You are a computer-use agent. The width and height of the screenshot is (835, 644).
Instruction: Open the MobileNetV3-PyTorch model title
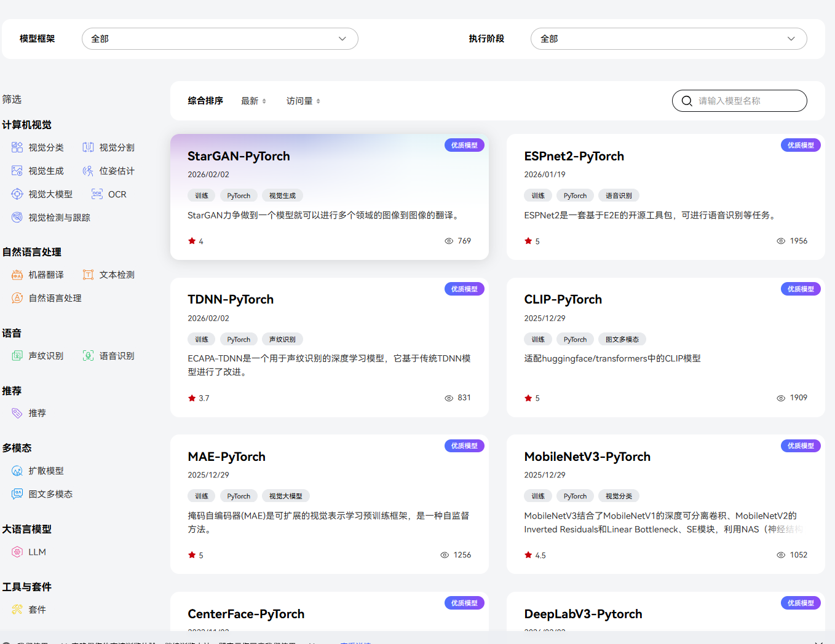click(x=587, y=457)
